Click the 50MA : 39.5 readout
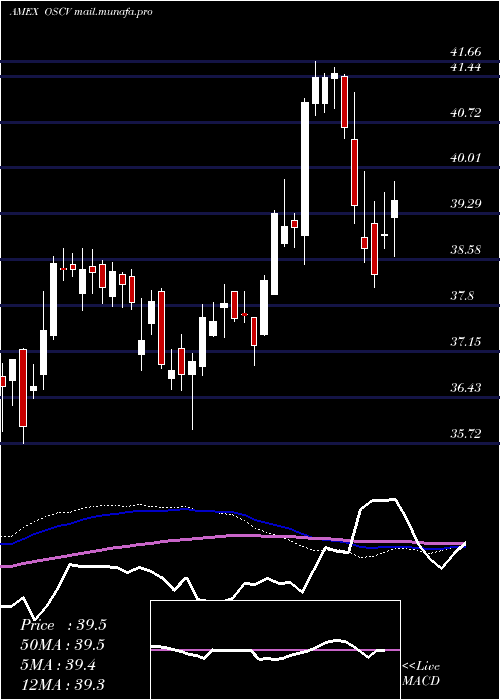The height and width of the screenshot is (700, 500). (x=62, y=645)
